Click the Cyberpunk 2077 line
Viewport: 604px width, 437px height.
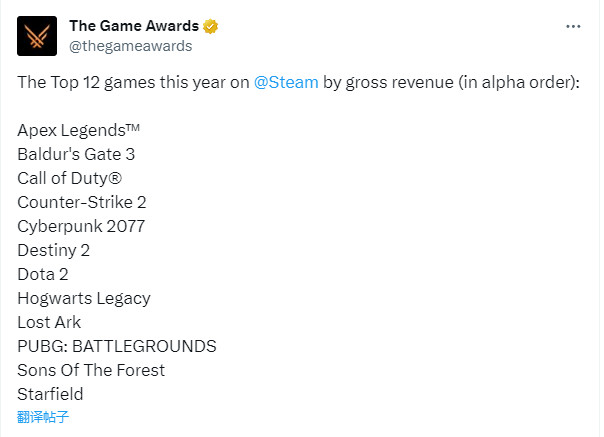pos(81,226)
